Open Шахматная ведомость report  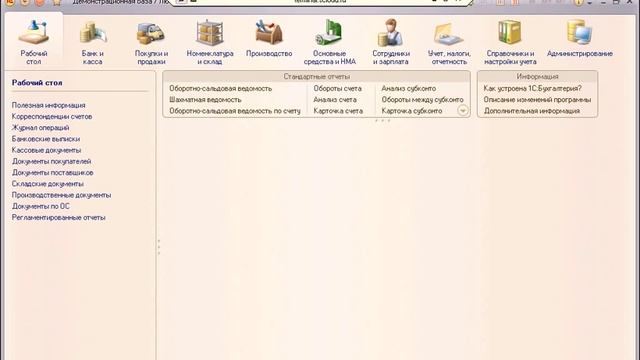205,100
